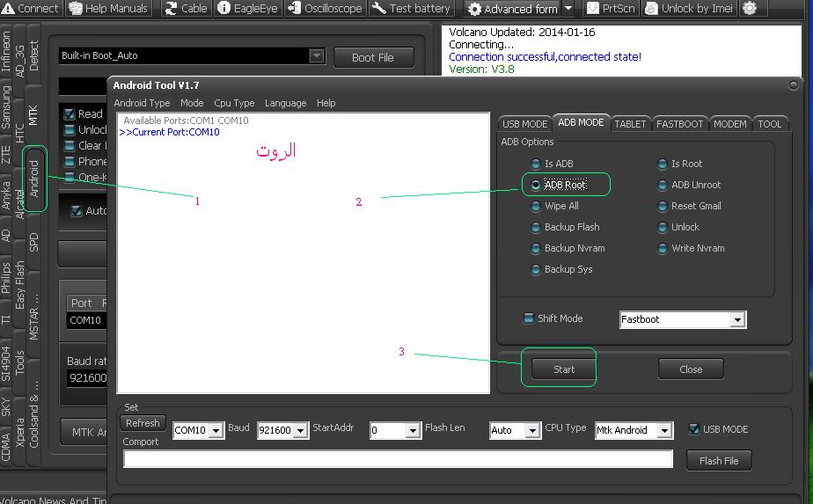Open the Help menu in Android Tool

pos(326,103)
